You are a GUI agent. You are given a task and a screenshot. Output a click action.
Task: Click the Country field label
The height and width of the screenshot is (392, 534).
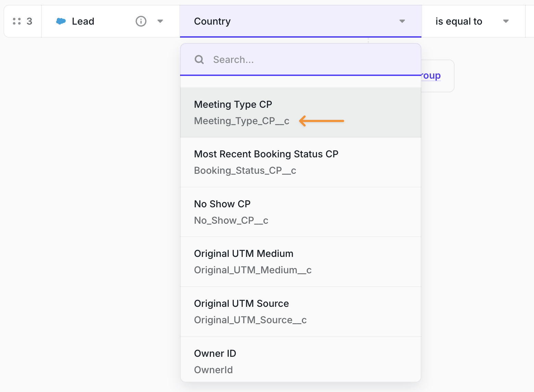tap(212, 21)
